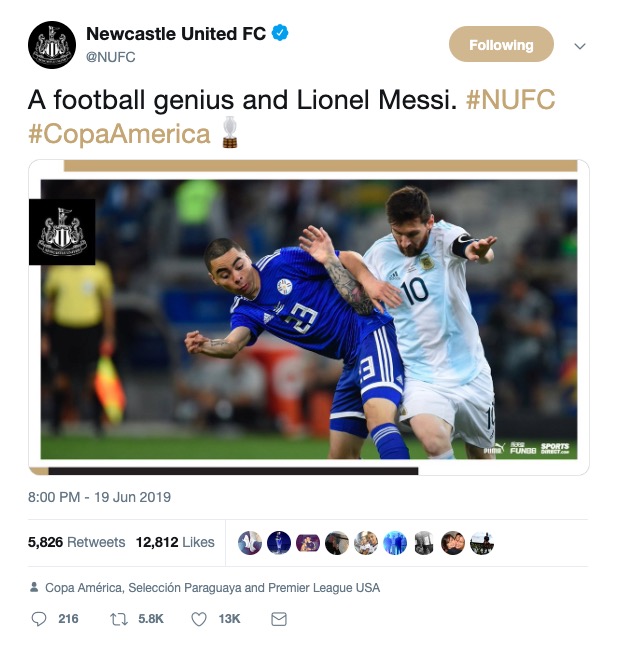
Task: Click the tagged people person icon
Action: (34, 587)
